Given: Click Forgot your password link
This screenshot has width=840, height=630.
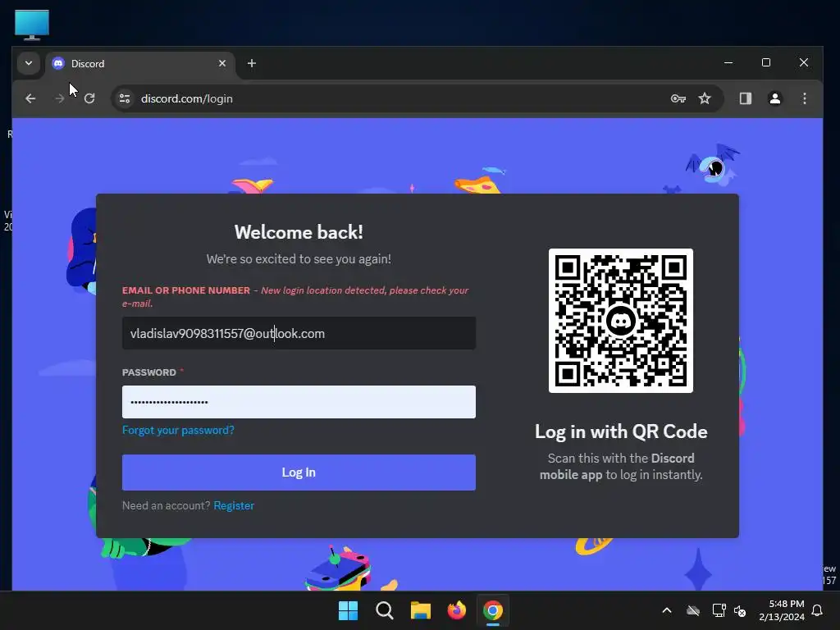Looking at the screenshot, I should [178, 430].
